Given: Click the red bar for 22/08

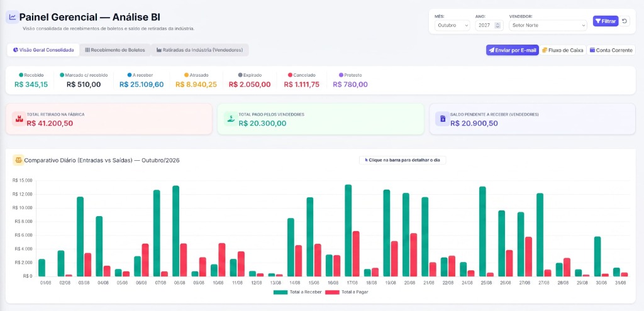Looking at the screenshot, I should pyautogui.click(x=452, y=266).
